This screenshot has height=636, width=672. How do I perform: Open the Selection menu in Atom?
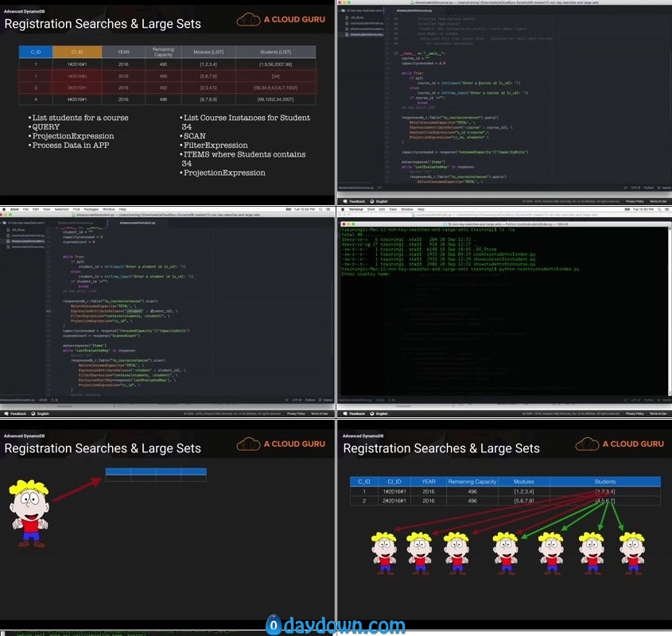(62, 209)
